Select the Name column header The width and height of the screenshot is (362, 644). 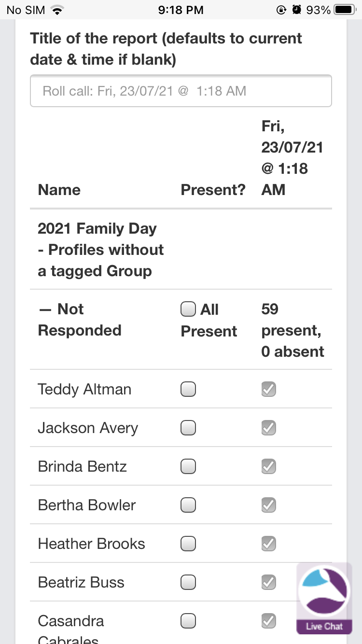[59, 190]
